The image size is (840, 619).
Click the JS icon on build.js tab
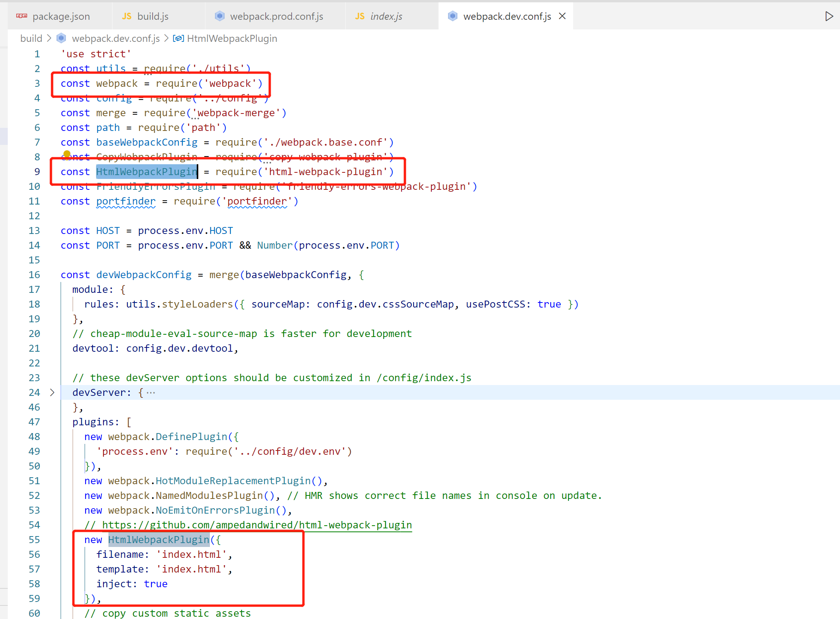click(x=126, y=16)
